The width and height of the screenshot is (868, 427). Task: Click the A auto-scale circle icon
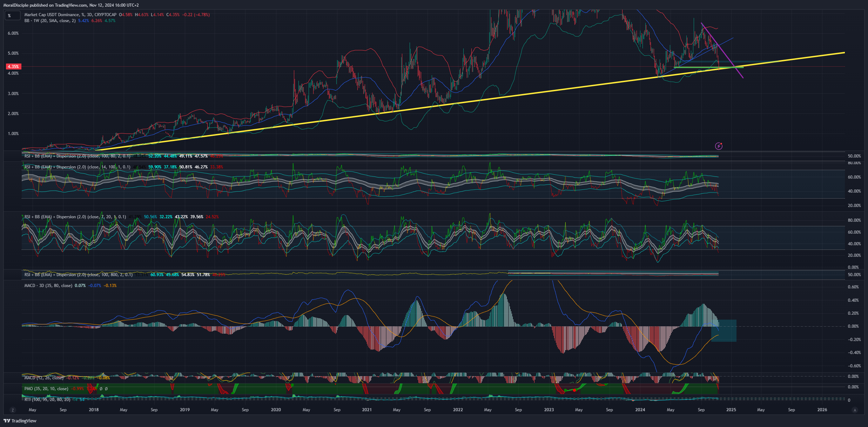tap(855, 410)
